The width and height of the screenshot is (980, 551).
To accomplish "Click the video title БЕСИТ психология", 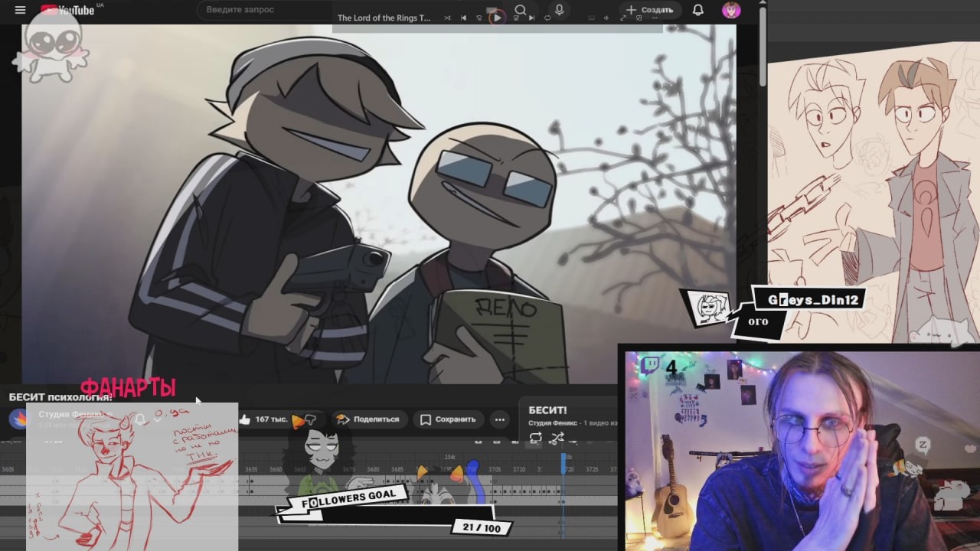I will click(x=60, y=397).
